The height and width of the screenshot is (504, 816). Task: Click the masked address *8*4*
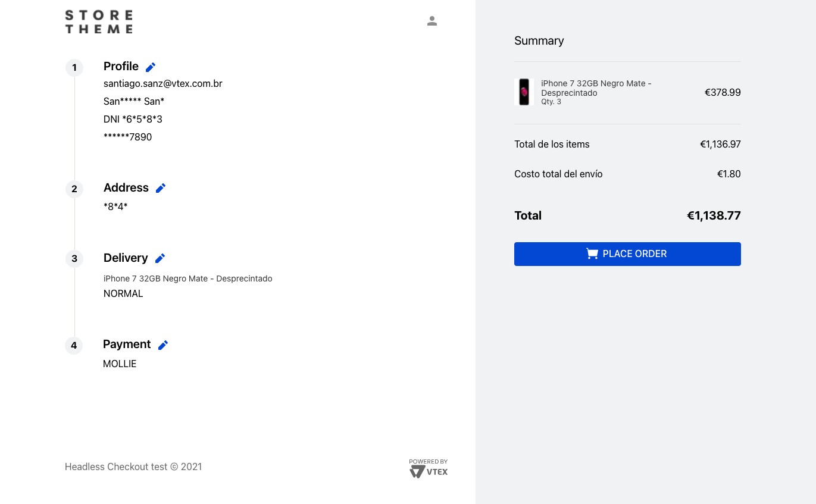[x=115, y=206]
